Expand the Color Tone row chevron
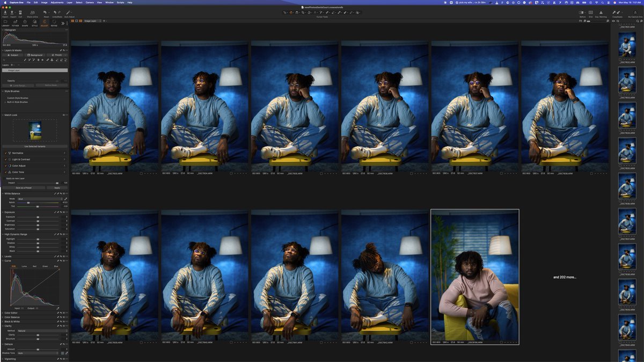 pos(64,172)
